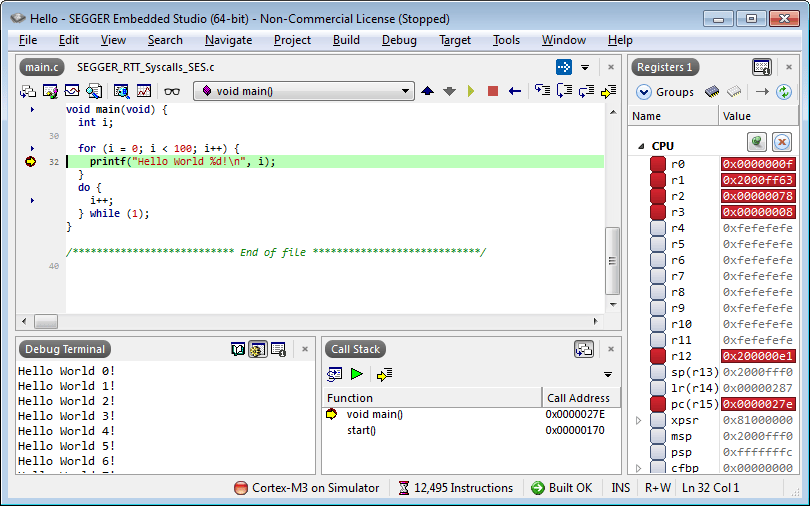Toggle the pc(r15) register marker box

658,404
